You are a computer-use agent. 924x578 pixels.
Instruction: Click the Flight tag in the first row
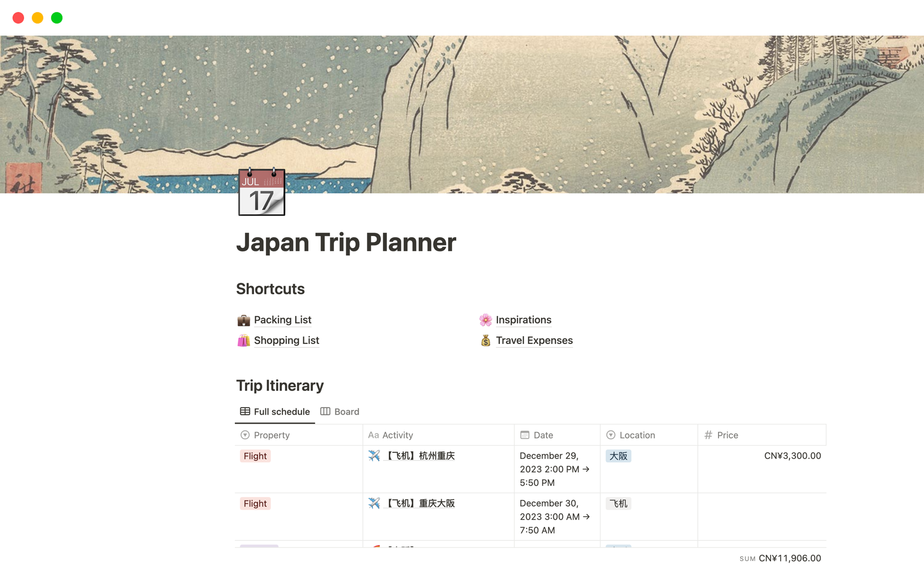coord(255,456)
